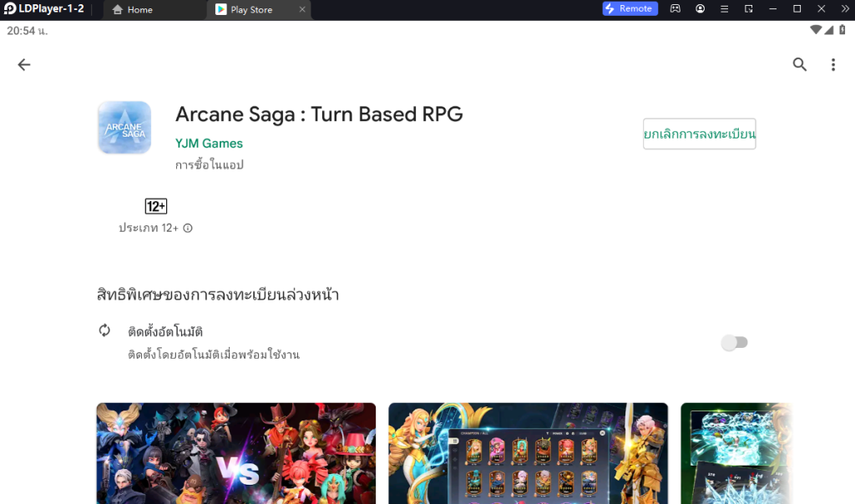This screenshot has width=855, height=504.
Task: Tap the info icon beside ประเภท 12+
Action: pyautogui.click(x=188, y=228)
